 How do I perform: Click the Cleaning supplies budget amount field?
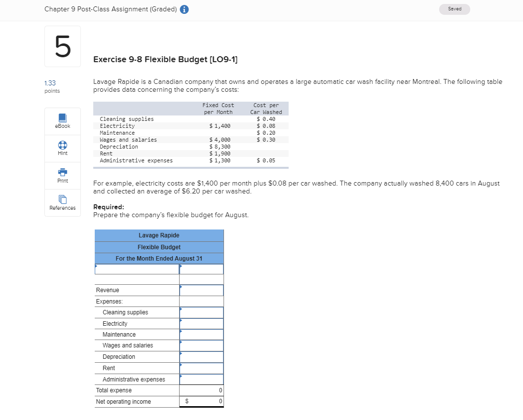click(x=201, y=312)
